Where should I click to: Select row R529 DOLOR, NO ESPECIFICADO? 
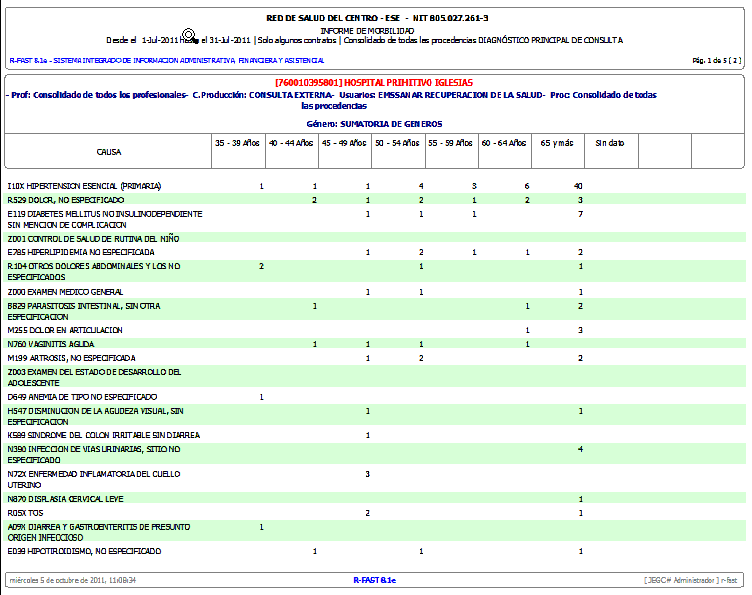375,200
